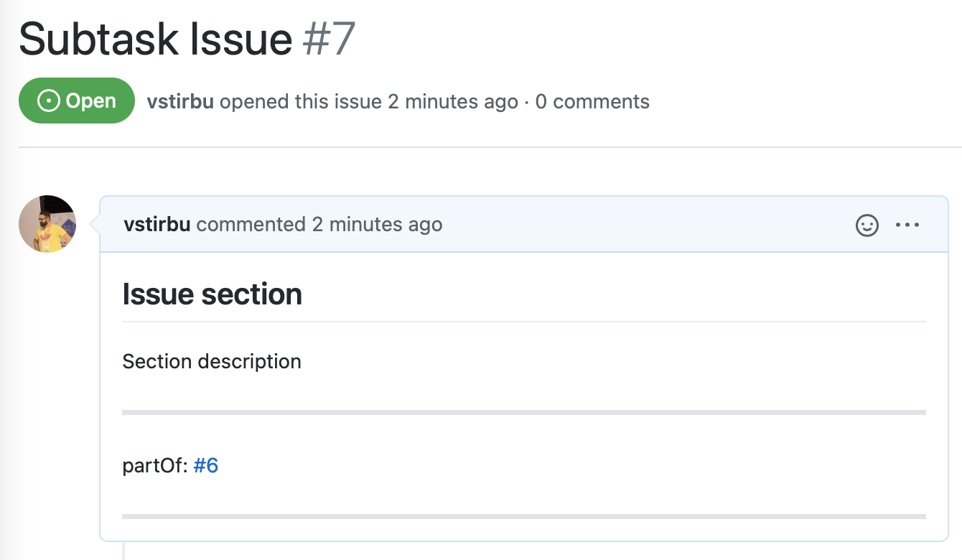Viewport: 962px width, 560px height.
Task: Click the "2 minutes ago" comment timestamp
Action: [377, 225]
